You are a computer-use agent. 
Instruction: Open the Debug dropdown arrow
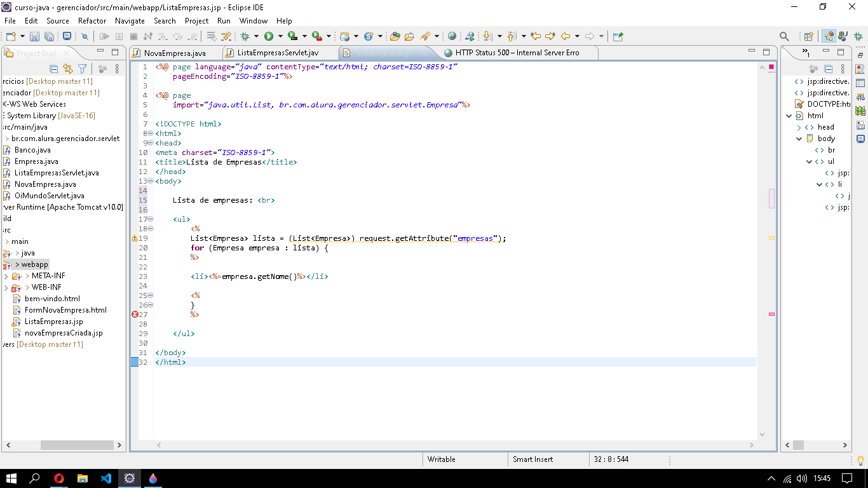[x=257, y=37]
